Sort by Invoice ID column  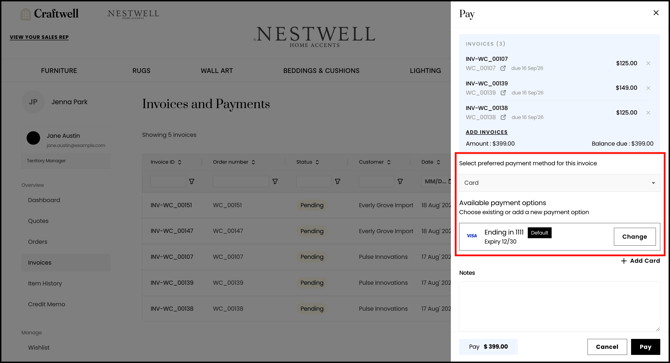click(179, 162)
